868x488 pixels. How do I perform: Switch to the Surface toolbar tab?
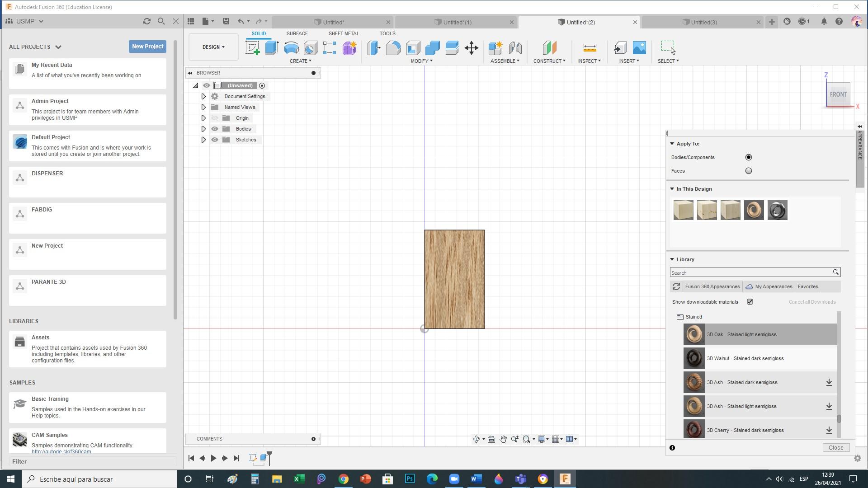pyautogui.click(x=297, y=33)
